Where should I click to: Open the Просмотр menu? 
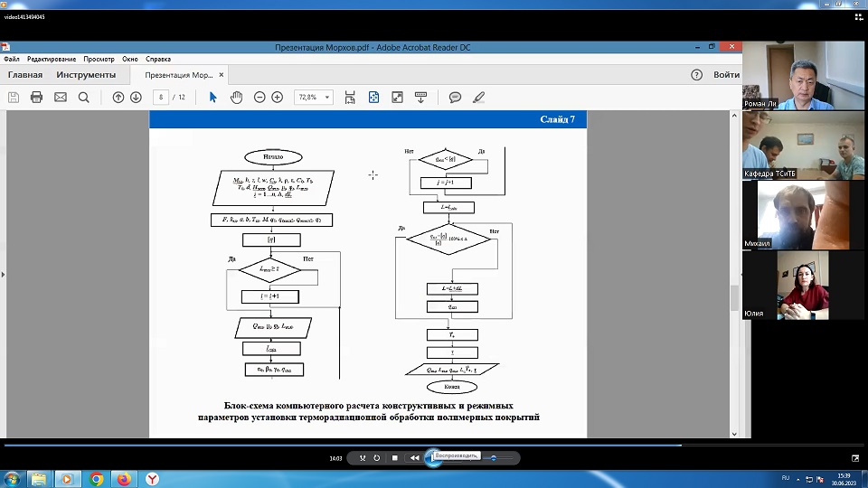tap(99, 59)
